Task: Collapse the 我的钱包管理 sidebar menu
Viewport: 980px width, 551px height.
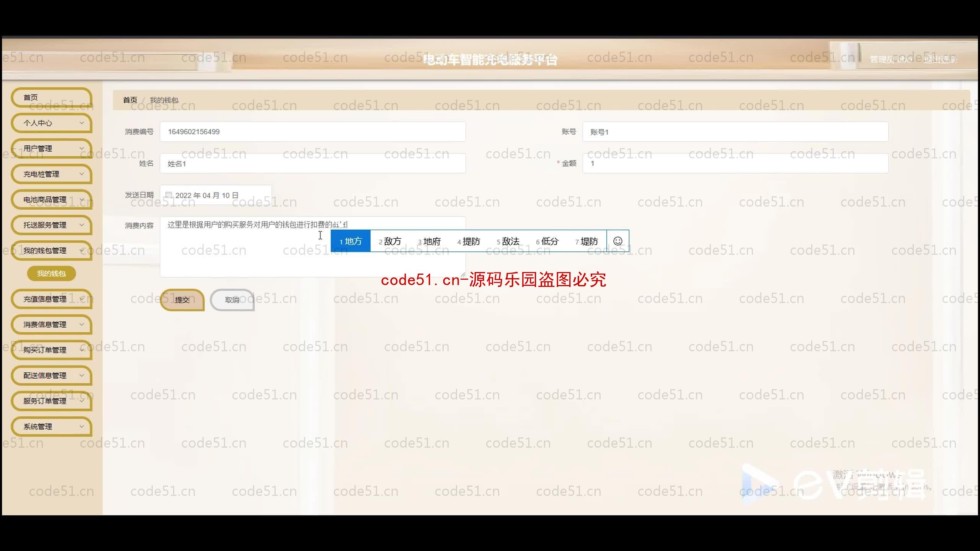Action: (x=52, y=251)
